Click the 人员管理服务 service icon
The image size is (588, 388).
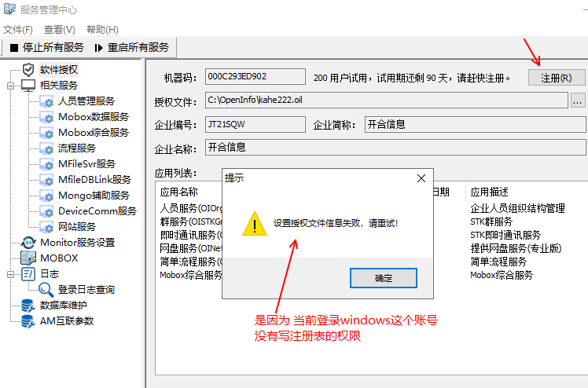[x=46, y=101]
